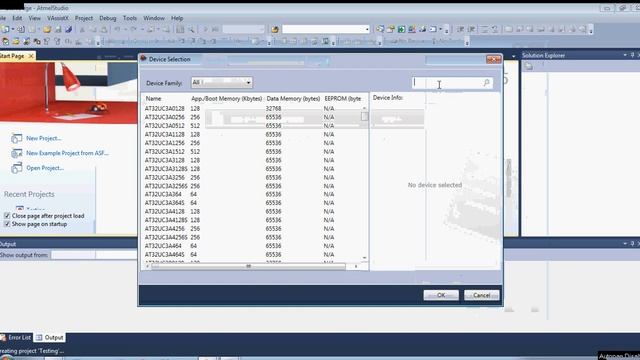Viewport: 640px width, 360px height.
Task: Click the green icon in the top-right toolbar group
Action: (x=402, y=29)
